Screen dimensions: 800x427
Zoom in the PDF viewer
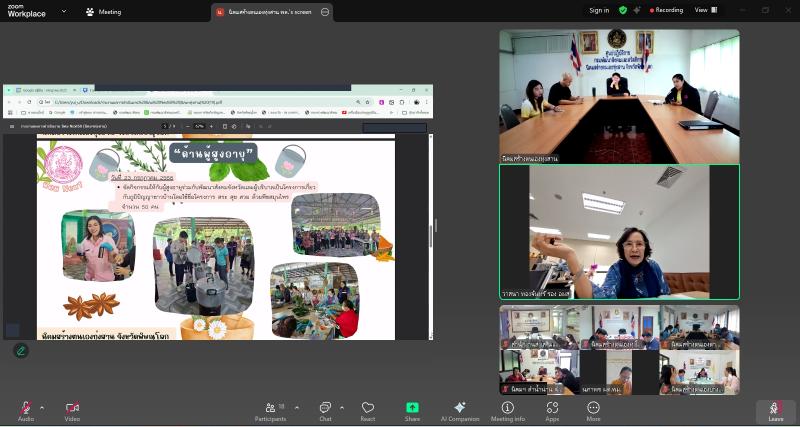click(211, 126)
